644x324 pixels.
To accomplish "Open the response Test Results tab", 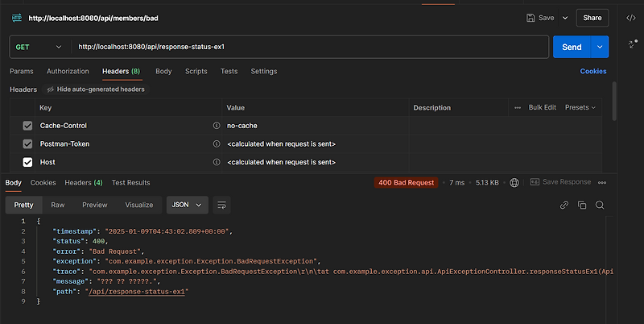I will pyautogui.click(x=130, y=183).
